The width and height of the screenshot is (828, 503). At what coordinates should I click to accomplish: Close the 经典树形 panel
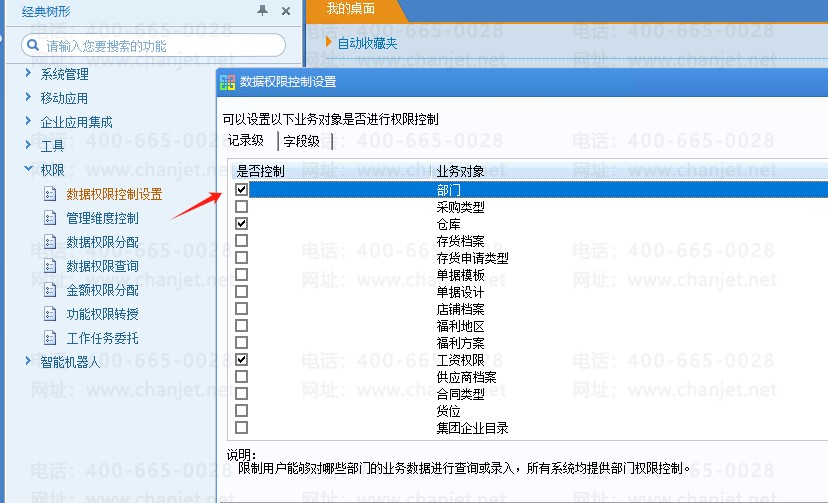(286, 10)
